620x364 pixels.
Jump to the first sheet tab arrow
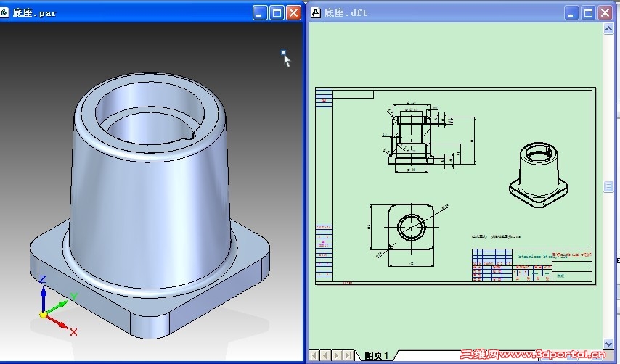pyautogui.click(x=314, y=355)
